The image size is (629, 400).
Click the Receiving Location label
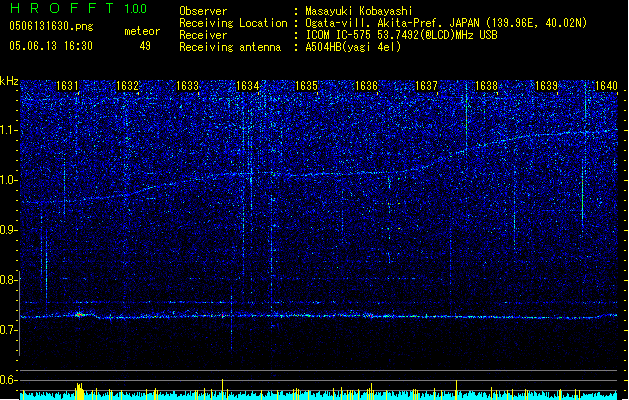tap(233, 23)
